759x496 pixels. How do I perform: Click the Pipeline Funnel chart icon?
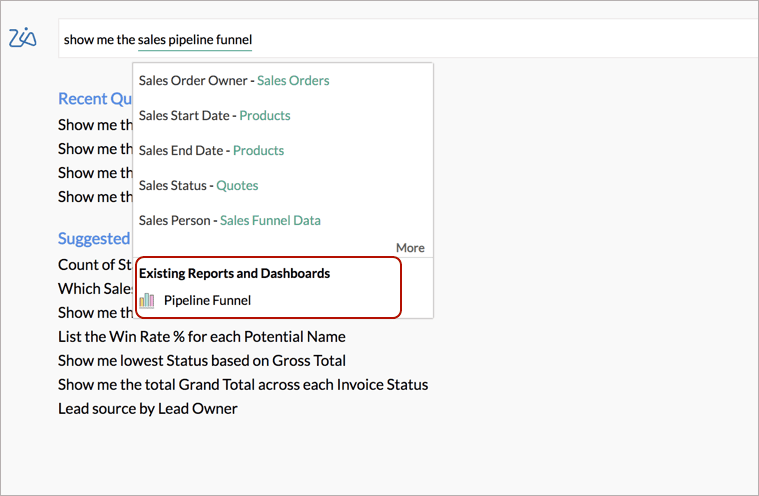147,300
